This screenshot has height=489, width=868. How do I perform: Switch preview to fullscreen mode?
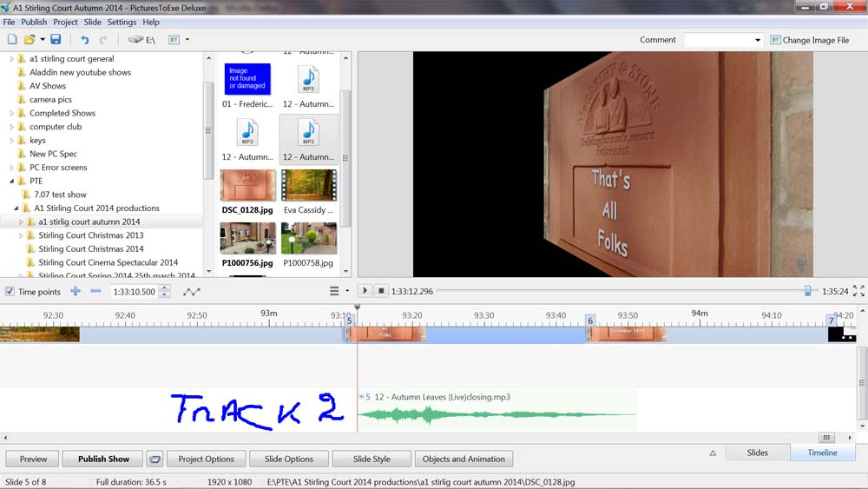coord(858,291)
